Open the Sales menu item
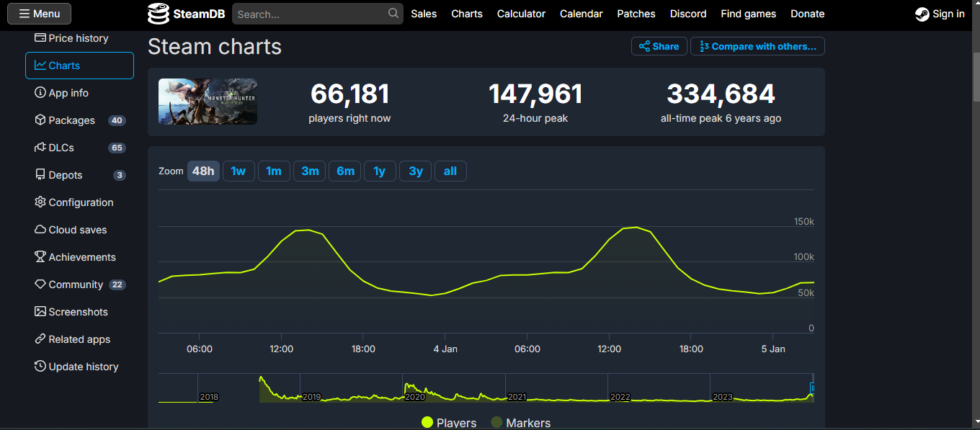Image resolution: width=980 pixels, height=430 pixels. point(424,14)
